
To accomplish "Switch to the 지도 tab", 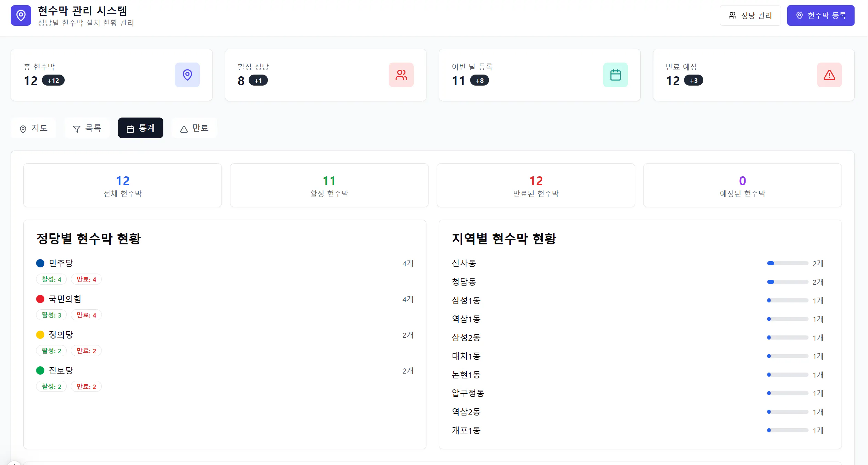I will pos(33,128).
